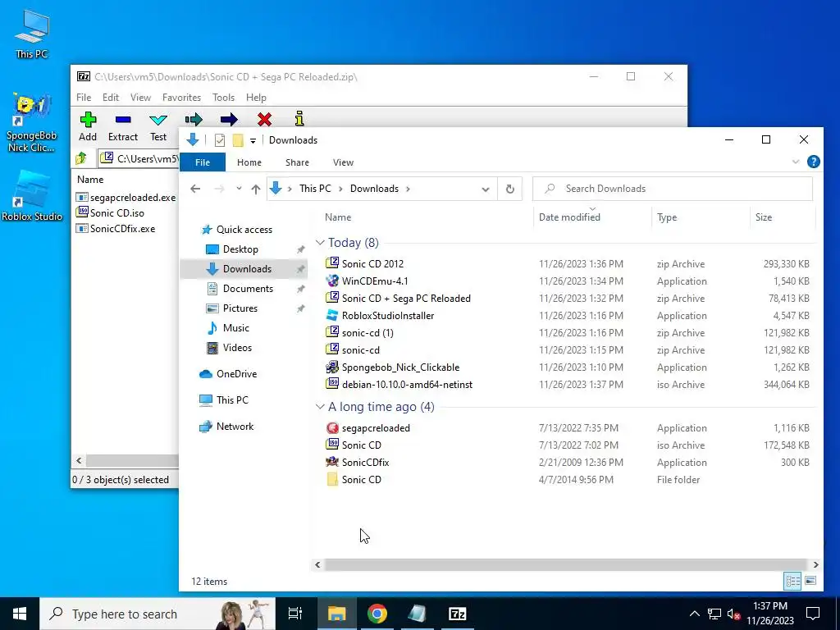840x630 pixels.
Task: Click the yellow Info icon in 7-Zip
Action: (299, 118)
